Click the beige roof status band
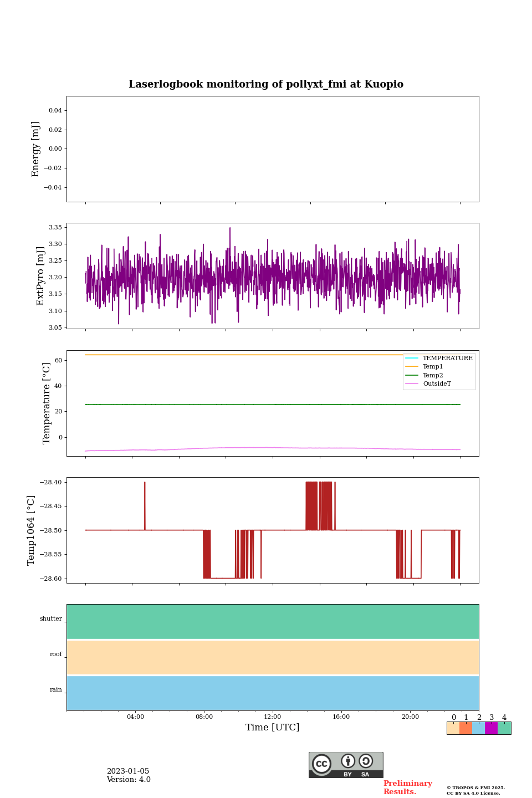 click(273, 657)
